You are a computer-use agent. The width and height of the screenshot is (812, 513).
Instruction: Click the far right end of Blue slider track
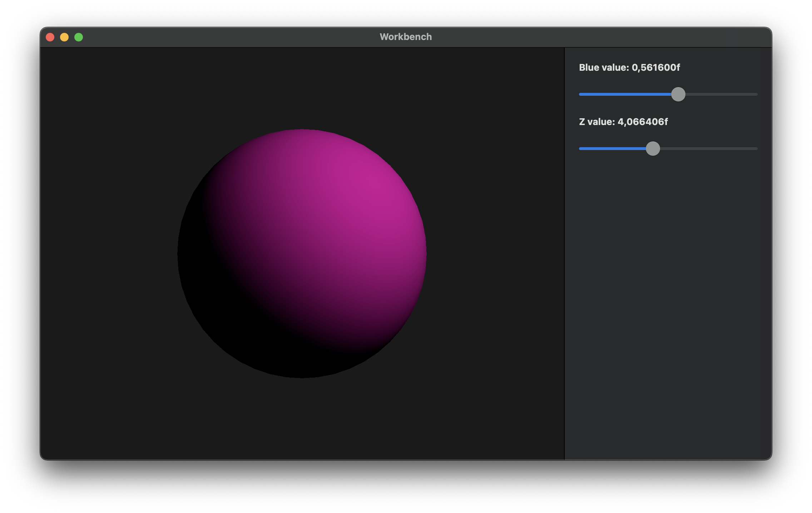pos(756,94)
